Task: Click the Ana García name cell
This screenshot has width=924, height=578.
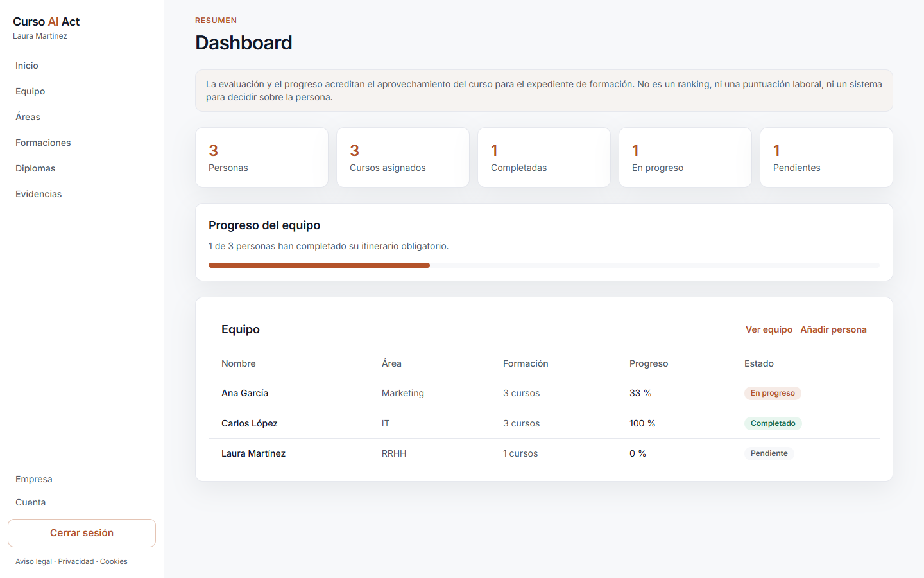Action: pyautogui.click(x=244, y=393)
